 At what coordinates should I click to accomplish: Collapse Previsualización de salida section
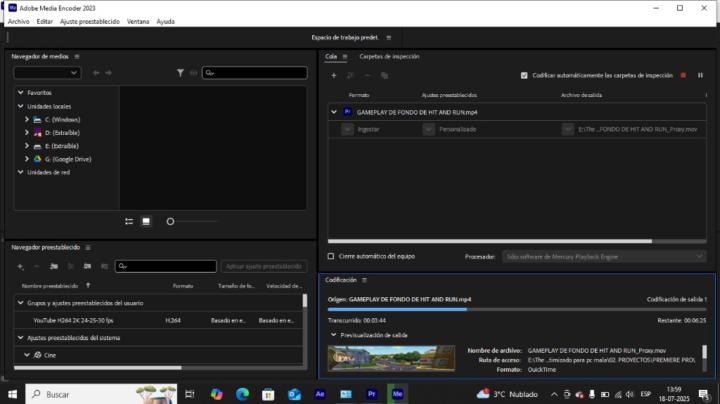[333, 335]
